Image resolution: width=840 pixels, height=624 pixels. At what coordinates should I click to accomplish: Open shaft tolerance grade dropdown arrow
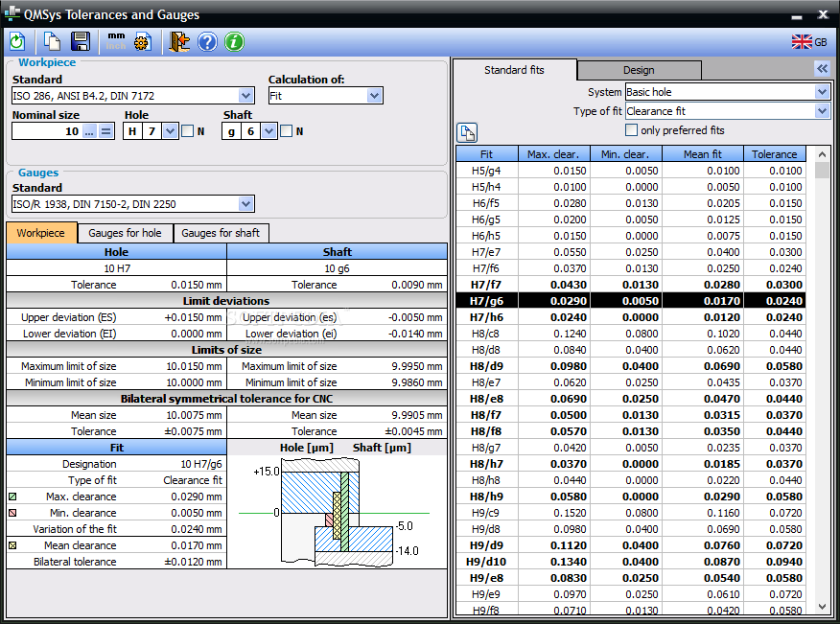click(x=268, y=131)
